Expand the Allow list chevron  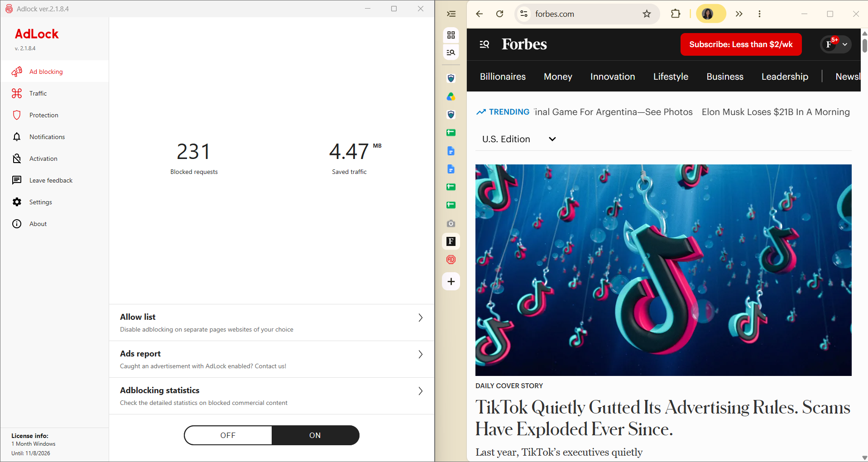point(420,318)
